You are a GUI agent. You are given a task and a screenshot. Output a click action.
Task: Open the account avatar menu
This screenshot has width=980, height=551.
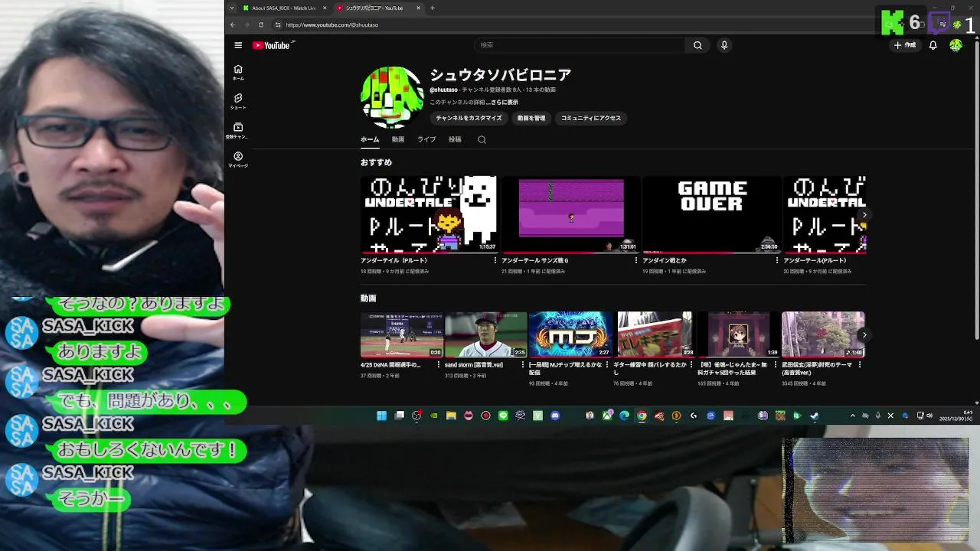tap(955, 45)
